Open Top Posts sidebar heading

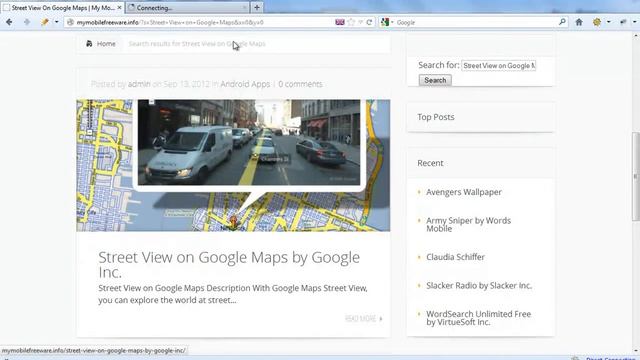(436, 117)
